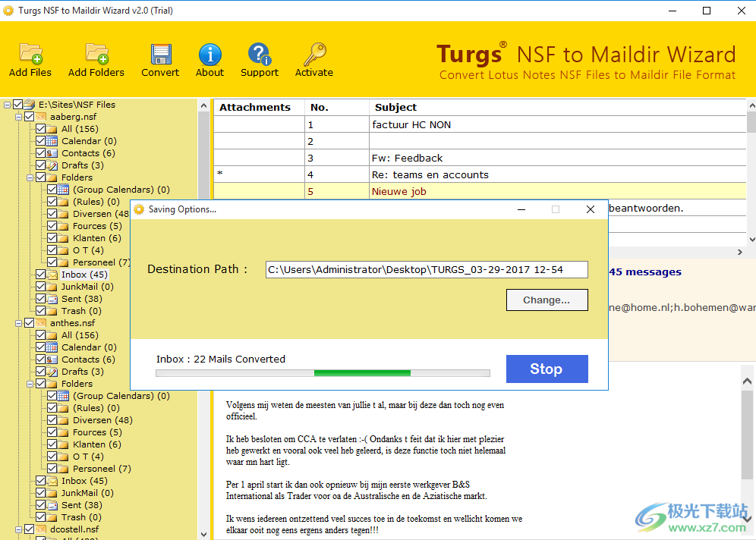Toggle the dcostell.nsf checkbox
The width and height of the screenshot is (756, 540).
[30, 529]
